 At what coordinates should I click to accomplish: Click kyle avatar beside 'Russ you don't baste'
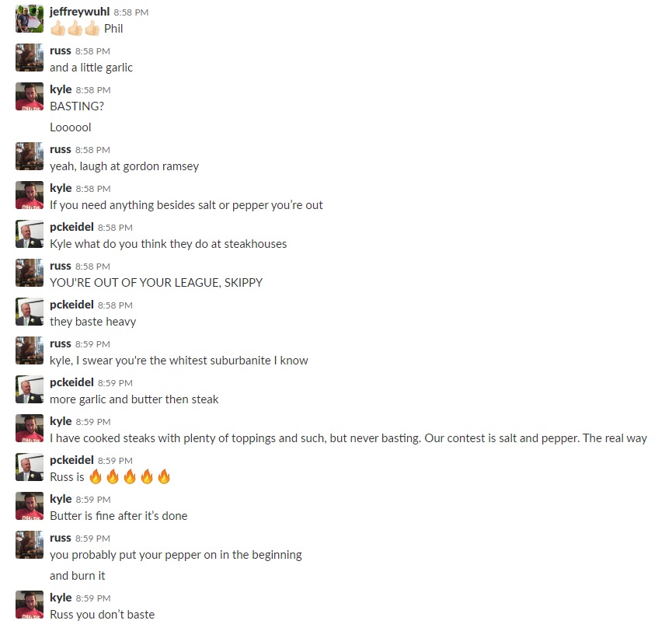click(30, 605)
